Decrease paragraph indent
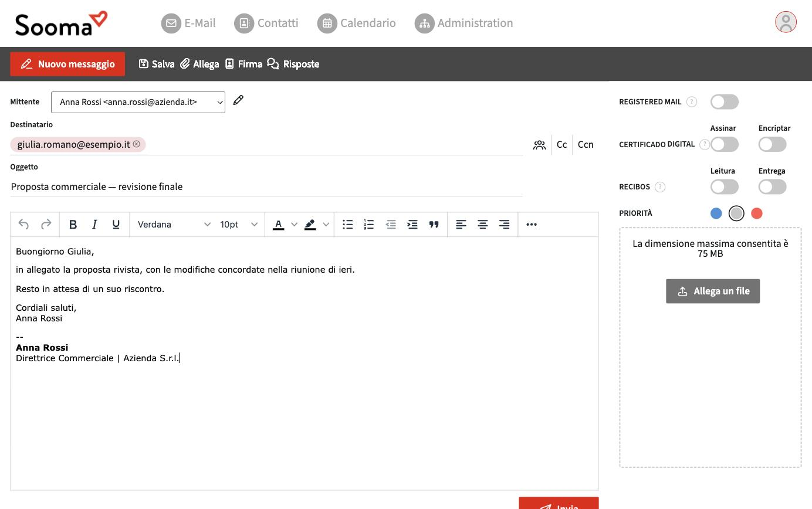This screenshot has width=812, height=509. coord(391,225)
